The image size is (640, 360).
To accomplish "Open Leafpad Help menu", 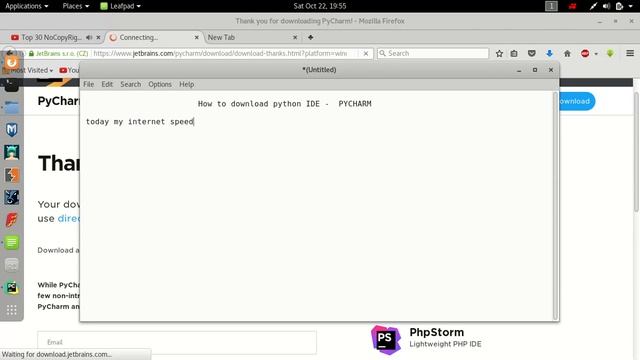I will tap(187, 84).
